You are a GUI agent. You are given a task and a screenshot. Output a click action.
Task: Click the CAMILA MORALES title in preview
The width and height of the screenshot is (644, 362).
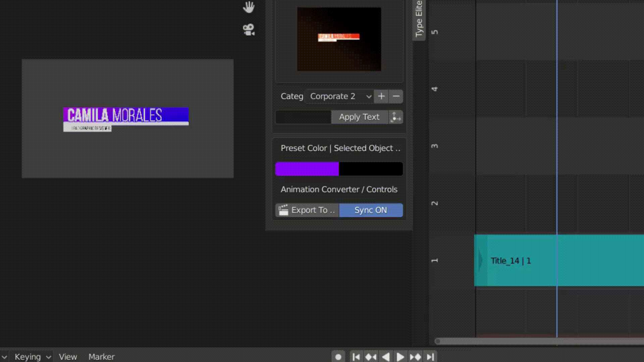(114, 115)
